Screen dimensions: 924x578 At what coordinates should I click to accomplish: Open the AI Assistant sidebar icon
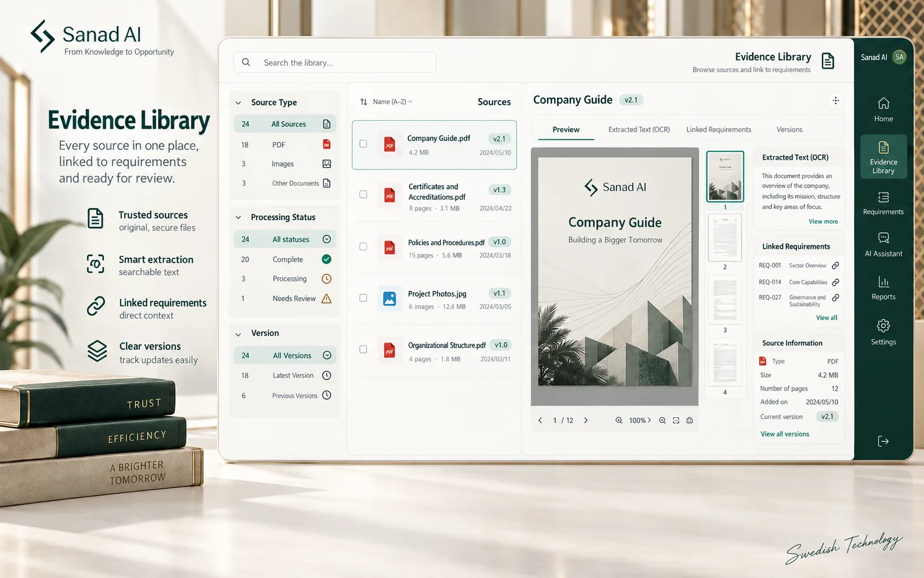[883, 238]
